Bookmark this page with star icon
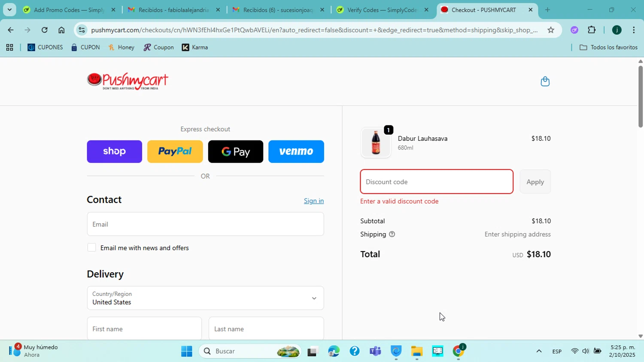Viewport: 644px width, 362px height. click(x=551, y=30)
